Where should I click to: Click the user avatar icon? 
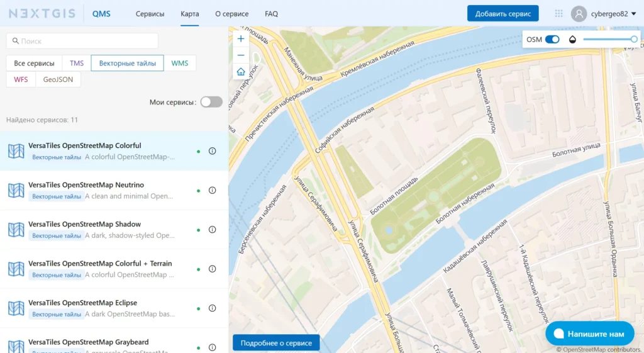579,14
